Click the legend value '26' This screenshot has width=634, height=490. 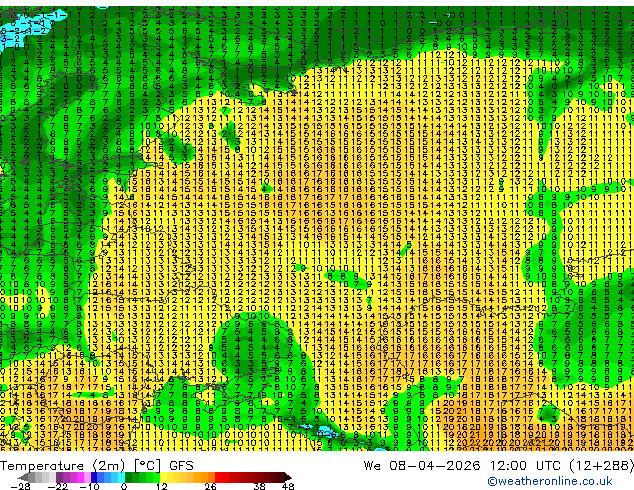(210, 486)
